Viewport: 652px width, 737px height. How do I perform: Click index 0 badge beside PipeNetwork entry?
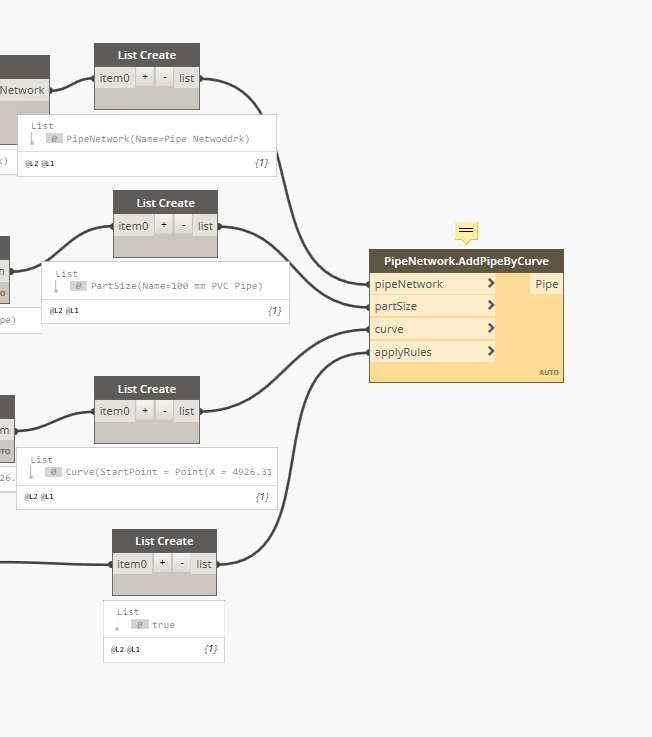click(x=54, y=139)
